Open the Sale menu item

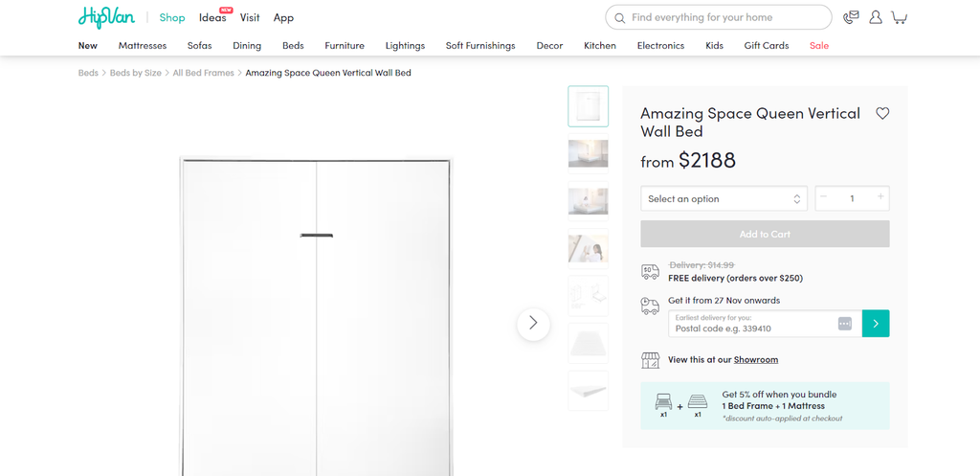(818, 45)
